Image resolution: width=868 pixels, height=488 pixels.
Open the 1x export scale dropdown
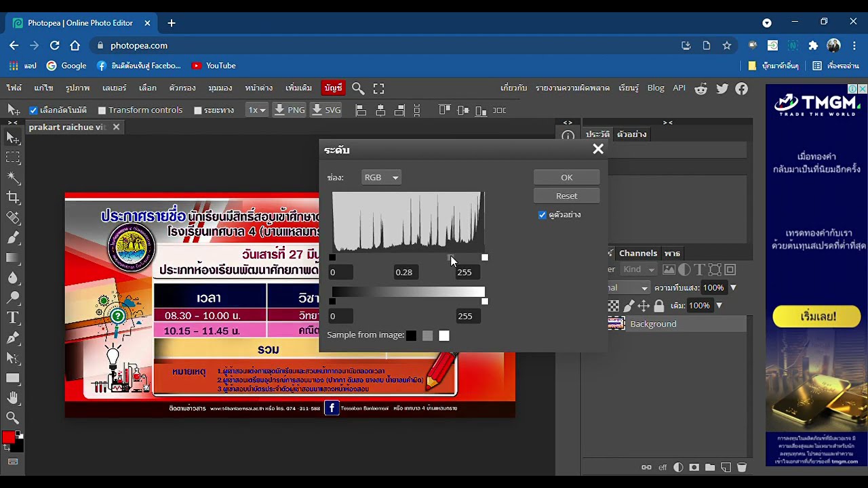coord(256,110)
